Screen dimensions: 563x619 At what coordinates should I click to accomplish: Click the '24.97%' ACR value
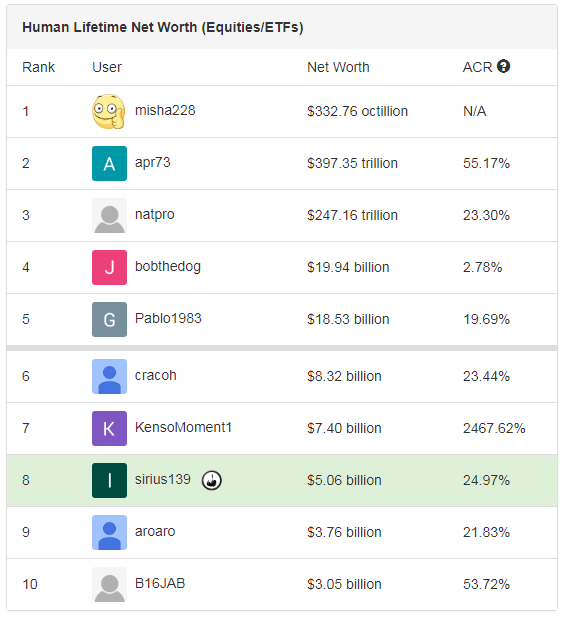486,480
